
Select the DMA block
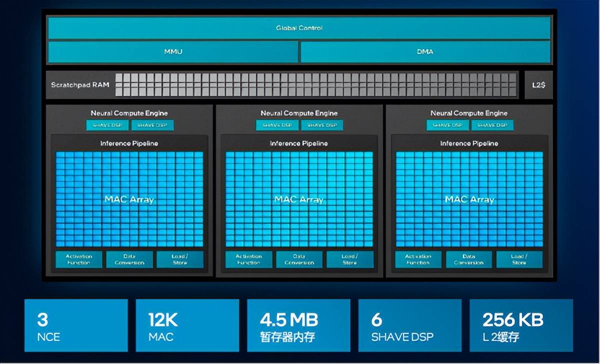(425, 51)
